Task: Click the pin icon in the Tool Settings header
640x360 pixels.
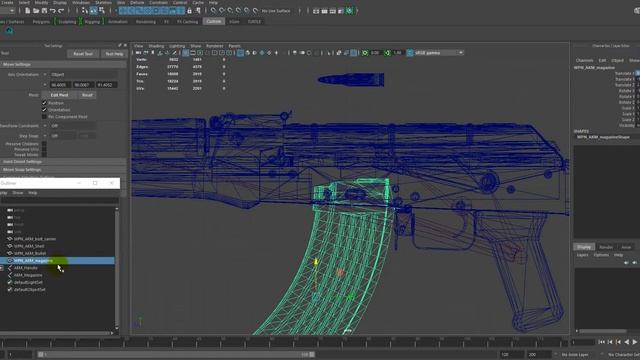Action: click(x=120, y=45)
